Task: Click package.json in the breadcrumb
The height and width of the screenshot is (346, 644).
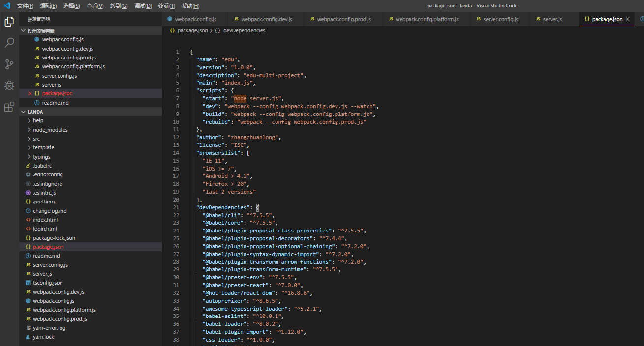Action: (x=192, y=30)
